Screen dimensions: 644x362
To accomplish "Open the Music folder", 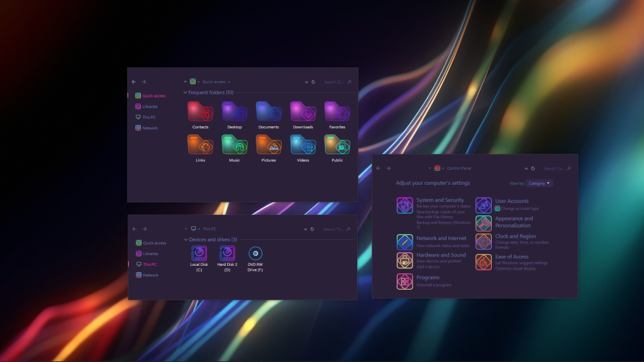I will (235, 146).
